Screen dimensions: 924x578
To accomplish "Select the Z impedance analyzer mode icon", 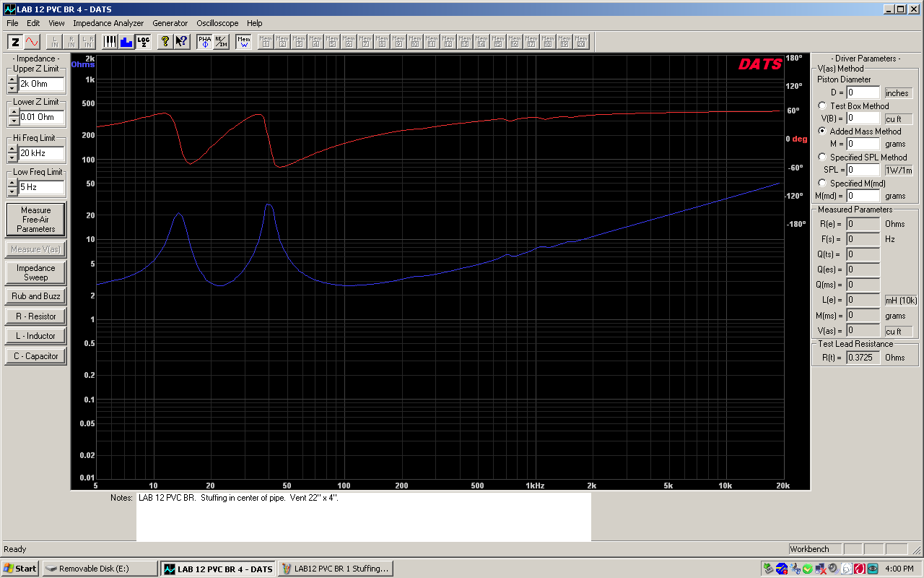I will [15, 42].
